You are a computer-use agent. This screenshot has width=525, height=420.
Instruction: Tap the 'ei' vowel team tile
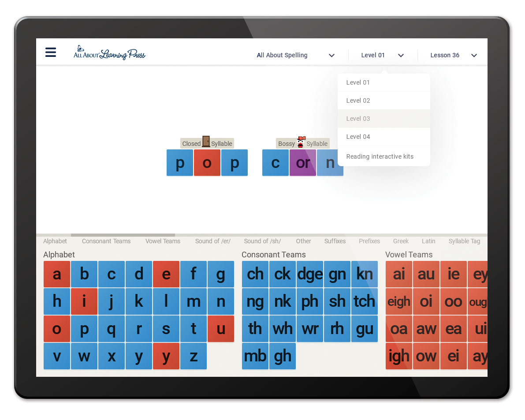tap(453, 356)
